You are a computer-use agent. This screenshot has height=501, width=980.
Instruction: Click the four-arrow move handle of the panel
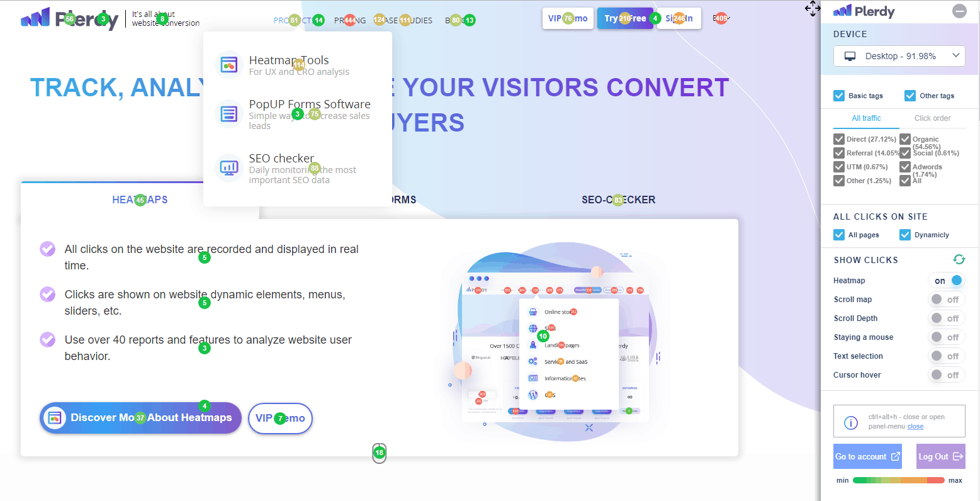813,9
